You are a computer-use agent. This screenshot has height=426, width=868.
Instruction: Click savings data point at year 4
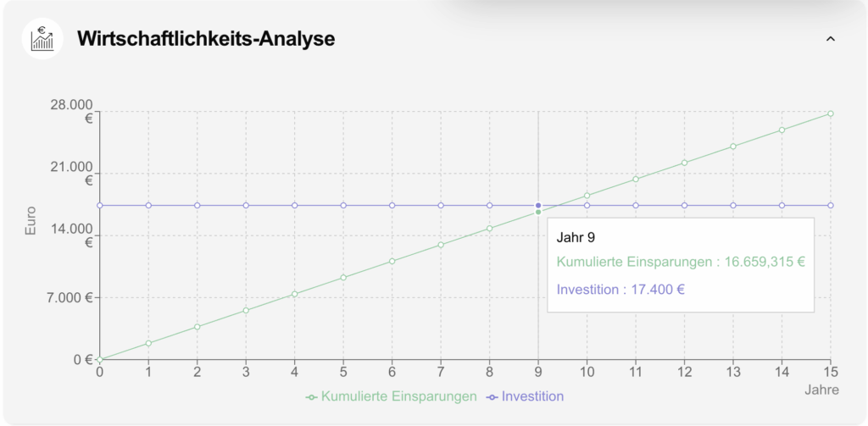294,294
